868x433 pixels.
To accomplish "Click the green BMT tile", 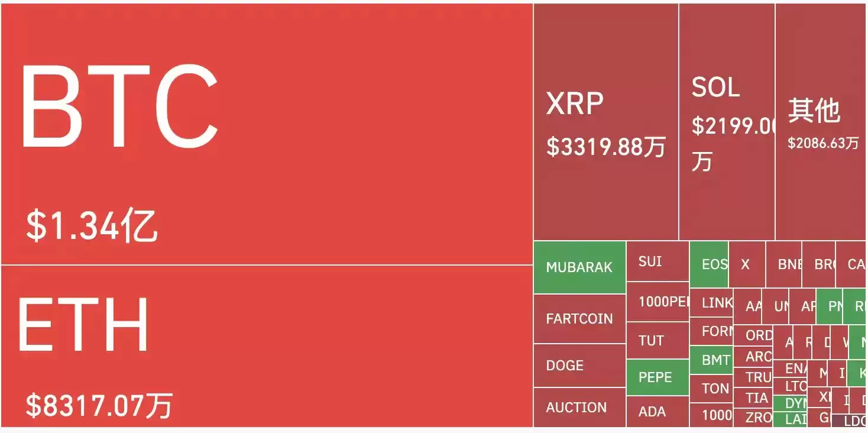I will pos(711,360).
